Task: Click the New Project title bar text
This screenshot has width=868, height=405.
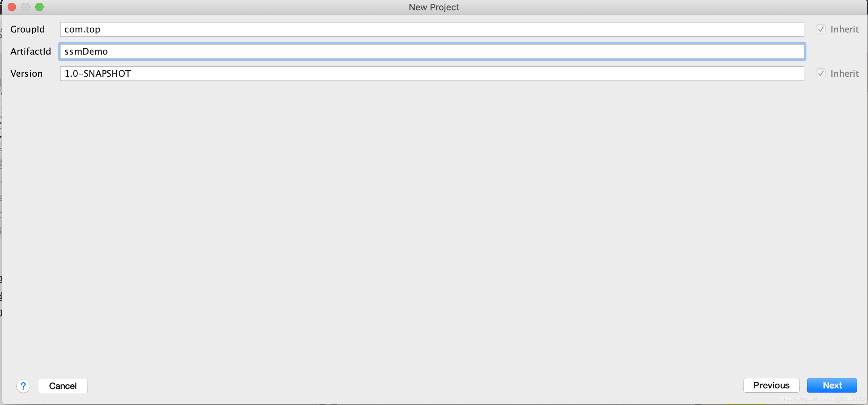Action: pyautogui.click(x=434, y=7)
